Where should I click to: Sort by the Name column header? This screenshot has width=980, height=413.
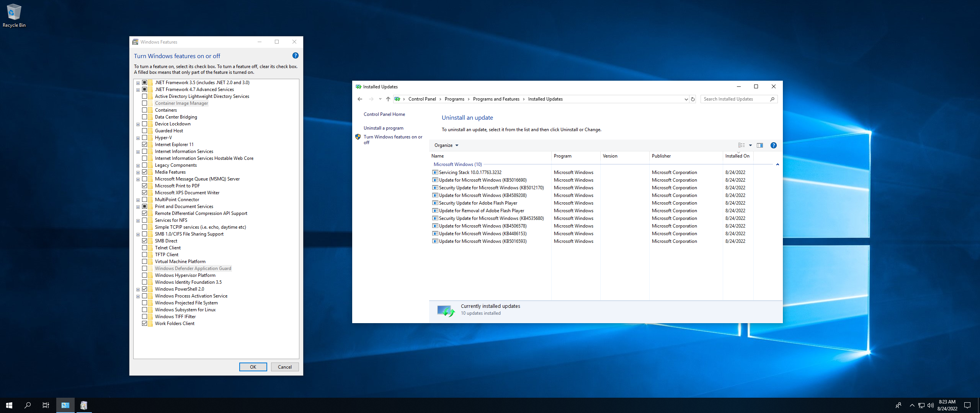pyautogui.click(x=490, y=156)
